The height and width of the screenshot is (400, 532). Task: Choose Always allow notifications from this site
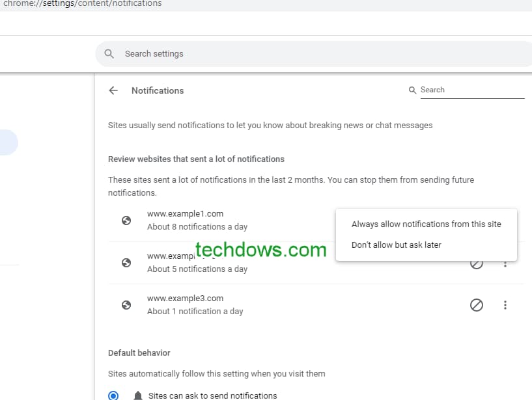(x=427, y=224)
